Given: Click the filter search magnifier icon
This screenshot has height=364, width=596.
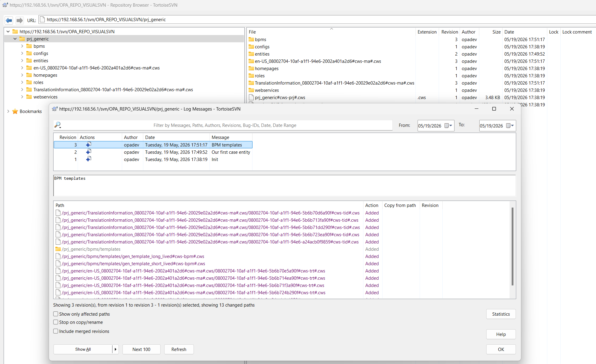Looking at the screenshot, I should pyautogui.click(x=57, y=125).
